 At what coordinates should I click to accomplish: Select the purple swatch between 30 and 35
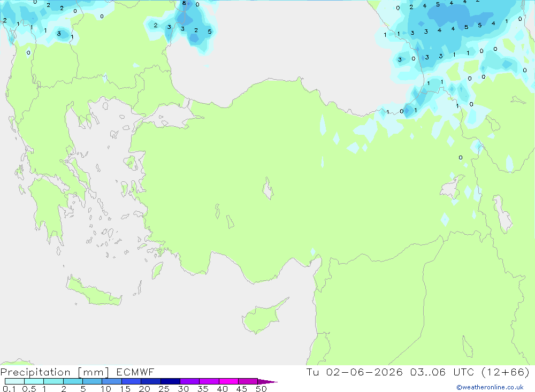(x=189, y=381)
